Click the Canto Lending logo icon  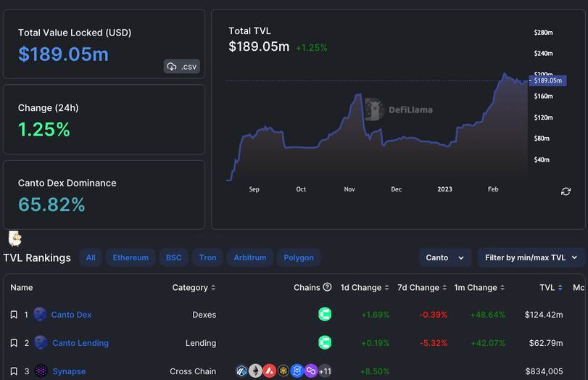[41, 342]
